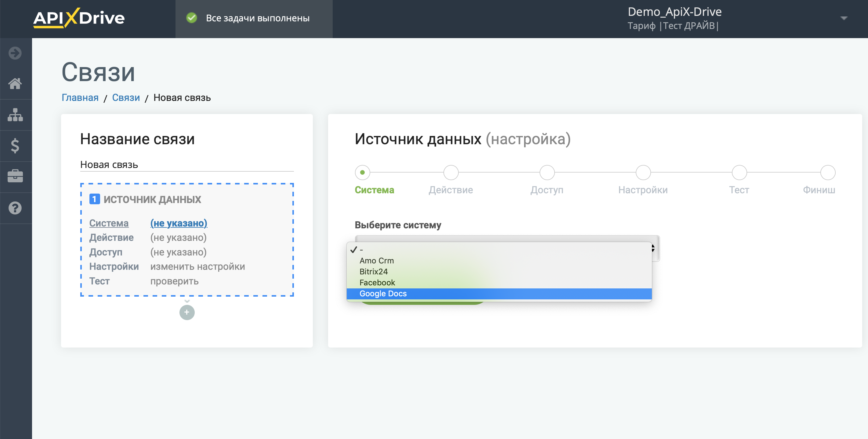Click the ApiX-Drive logo
This screenshot has width=868, height=439.
pyautogui.click(x=79, y=18)
